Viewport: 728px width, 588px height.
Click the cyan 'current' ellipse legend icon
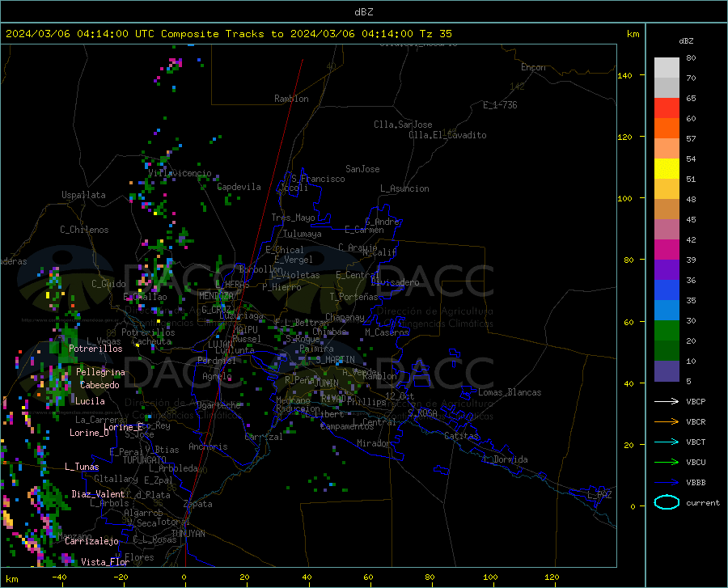[x=667, y=502]
